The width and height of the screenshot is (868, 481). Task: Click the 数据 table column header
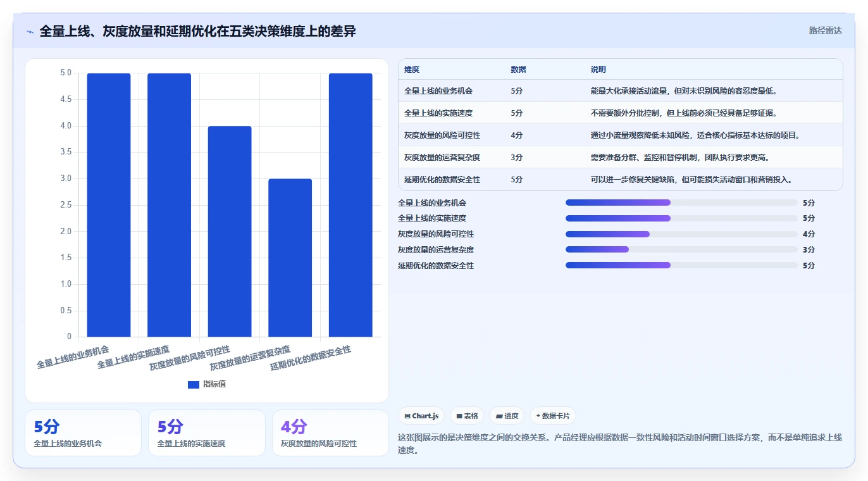(518, 70)
